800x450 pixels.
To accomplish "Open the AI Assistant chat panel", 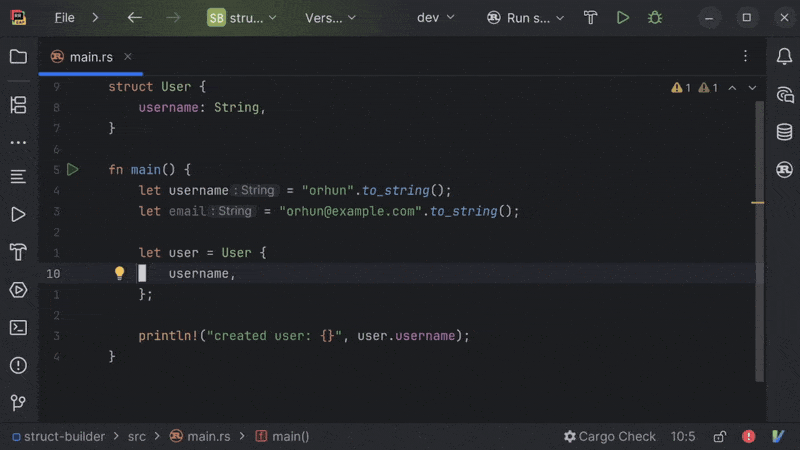I will coord(785,95).
